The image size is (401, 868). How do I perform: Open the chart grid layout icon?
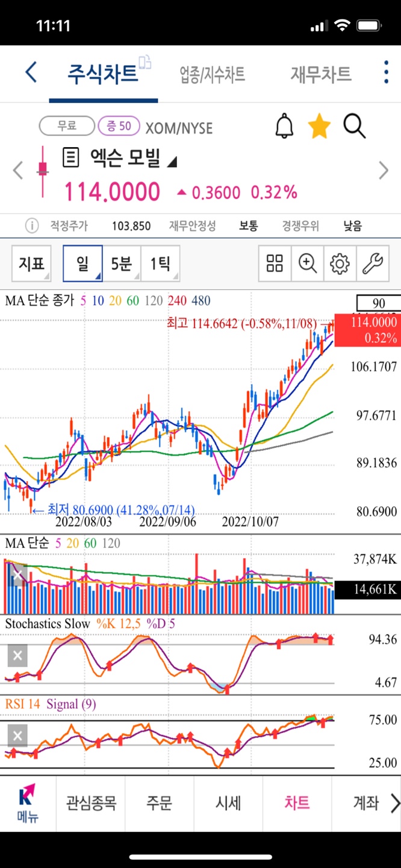(x=275, y=263)
